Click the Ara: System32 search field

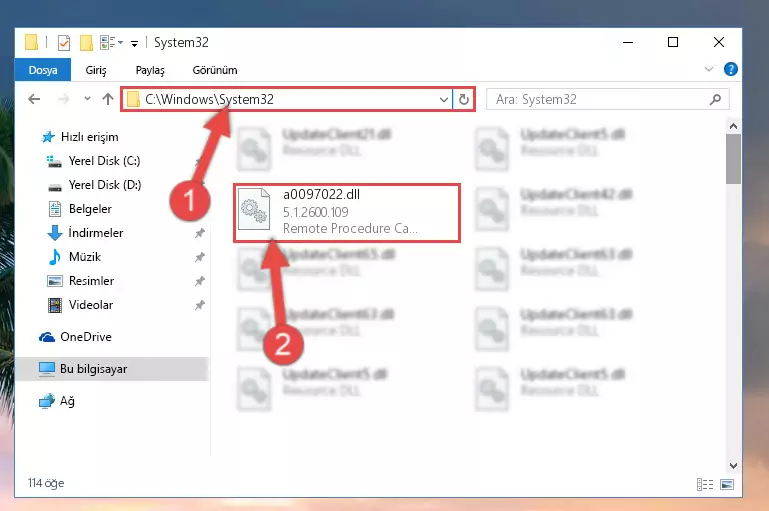coord(607,100)
